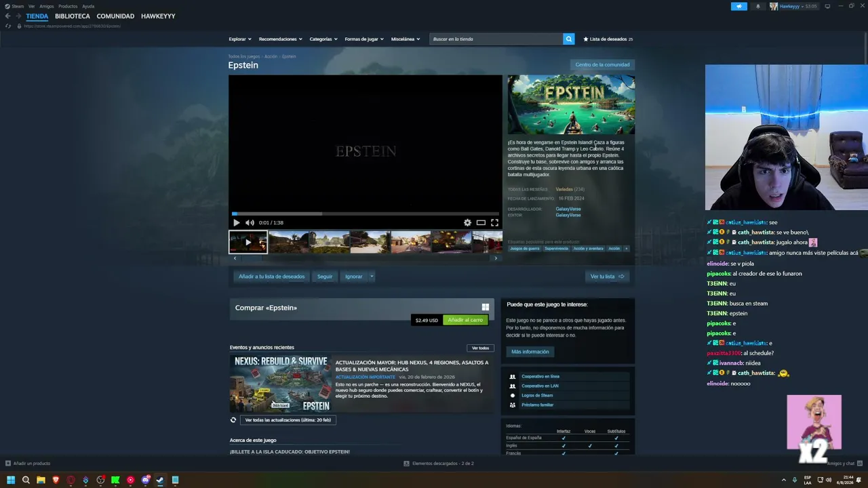The height and width of the screenshot is (488, 868).
Task: Open the Ignorar options arrow
Action: (x=372, y=277)
